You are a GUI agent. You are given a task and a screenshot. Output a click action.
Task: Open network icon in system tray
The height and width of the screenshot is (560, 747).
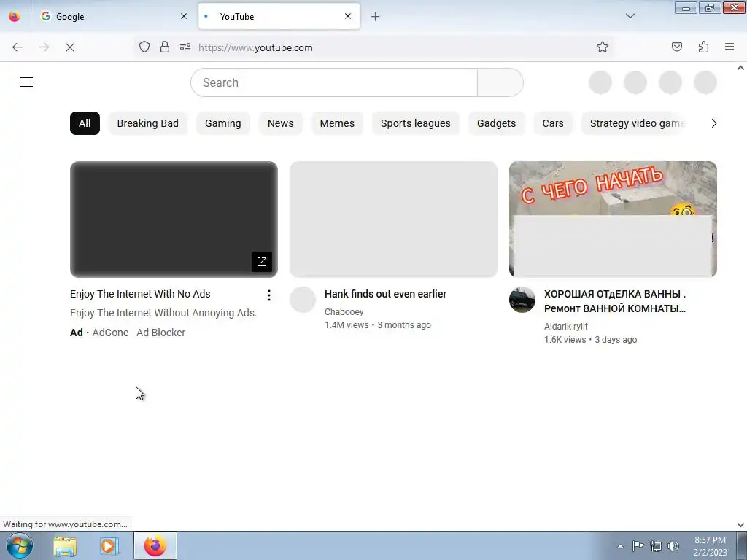[x=656, y=546]
